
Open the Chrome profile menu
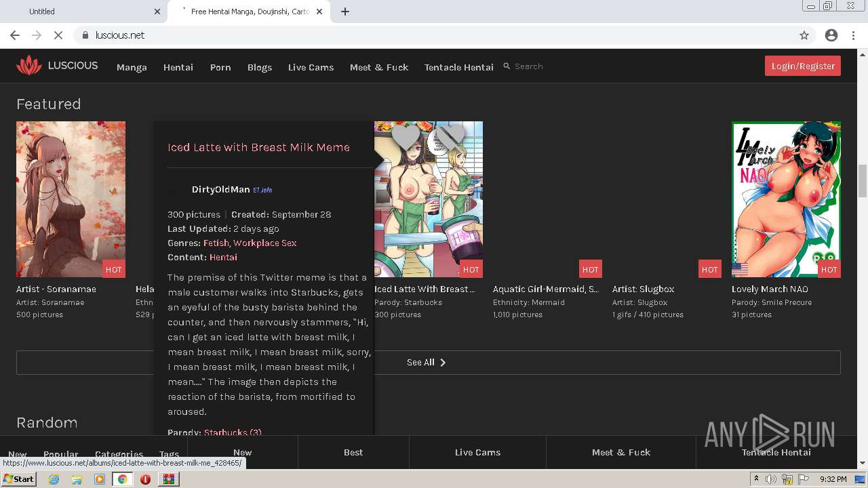click(831, 35)
